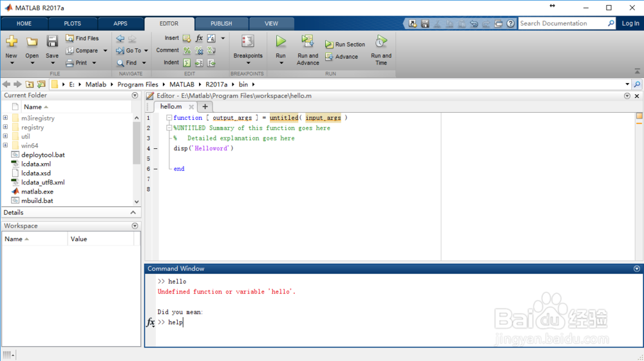The height and width of the screenshot is (361, 644).
Task: Select hello.m editor tab
Action: coord(171,106)
